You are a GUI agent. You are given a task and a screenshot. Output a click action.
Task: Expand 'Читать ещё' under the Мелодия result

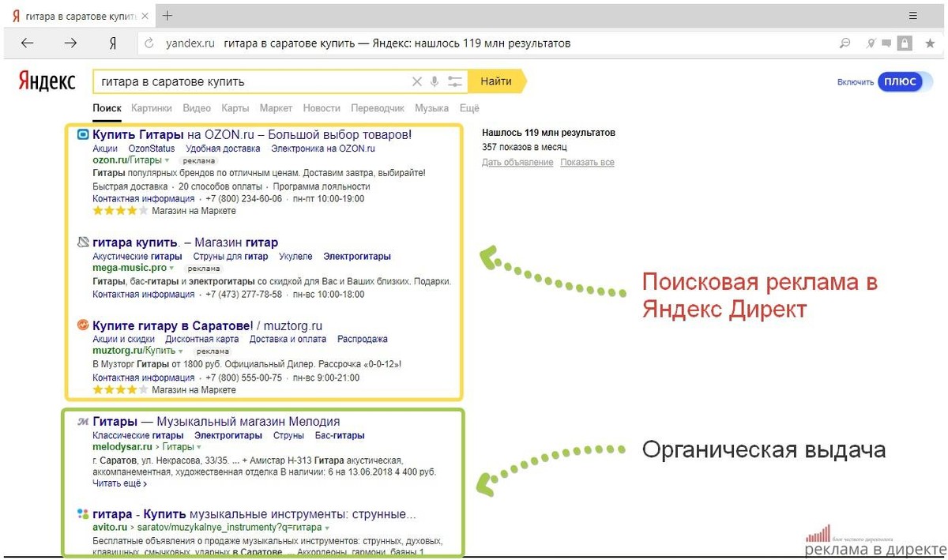point(119,483)
